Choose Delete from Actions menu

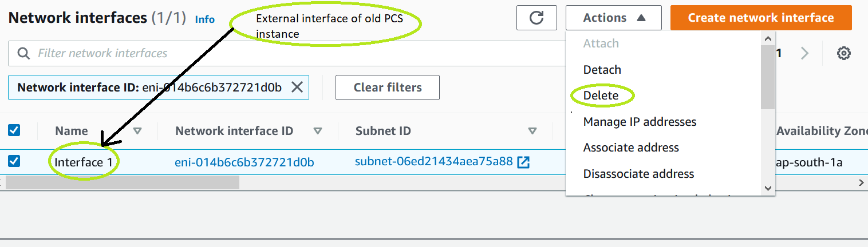[x=601, y=95]
